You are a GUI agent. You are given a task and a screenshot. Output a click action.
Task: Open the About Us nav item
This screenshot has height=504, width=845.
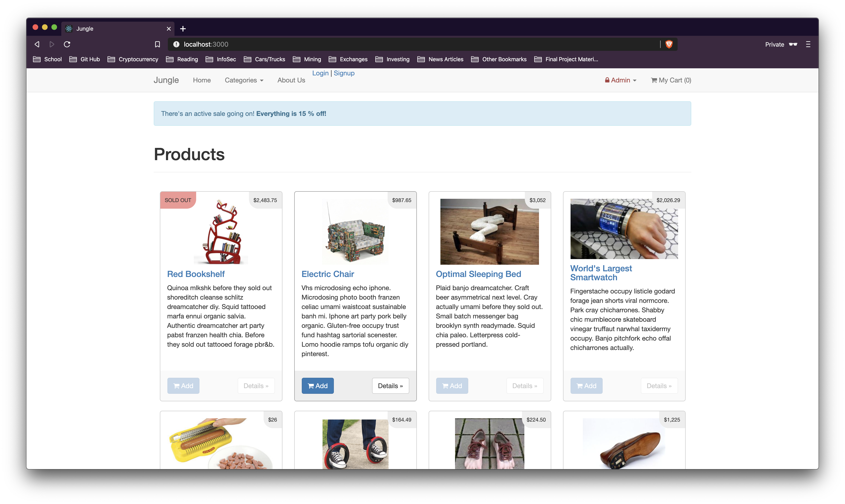(291, 80)
